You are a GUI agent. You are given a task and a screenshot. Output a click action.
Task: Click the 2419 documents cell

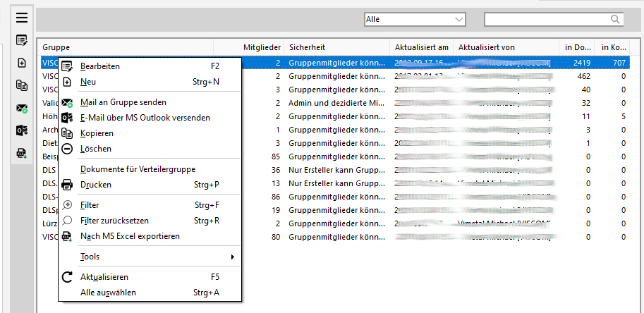(581, 63)
